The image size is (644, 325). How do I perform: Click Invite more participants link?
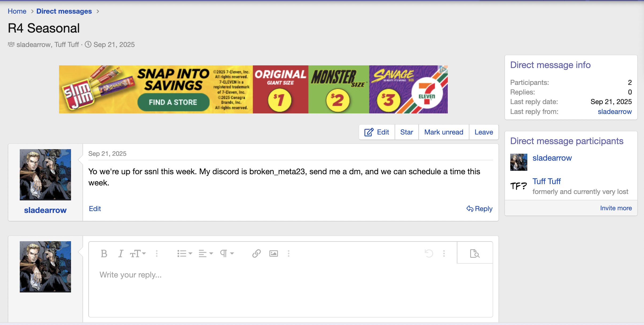(x=616, y=208)
